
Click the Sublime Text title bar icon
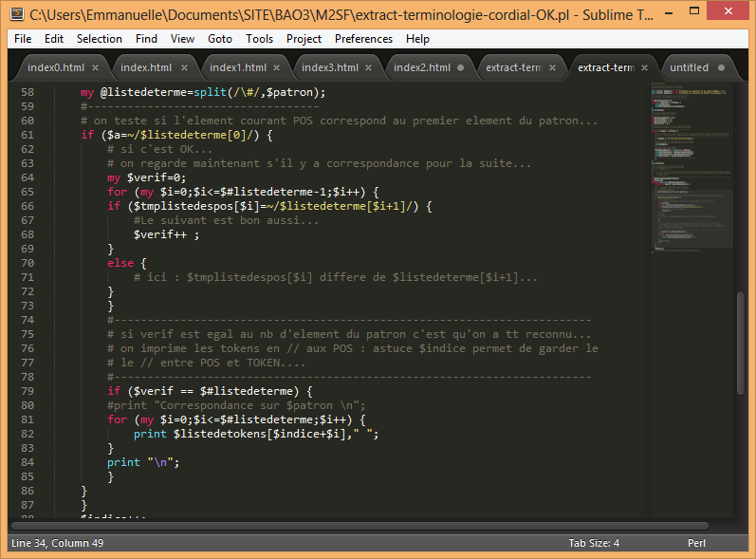(17, 14)
